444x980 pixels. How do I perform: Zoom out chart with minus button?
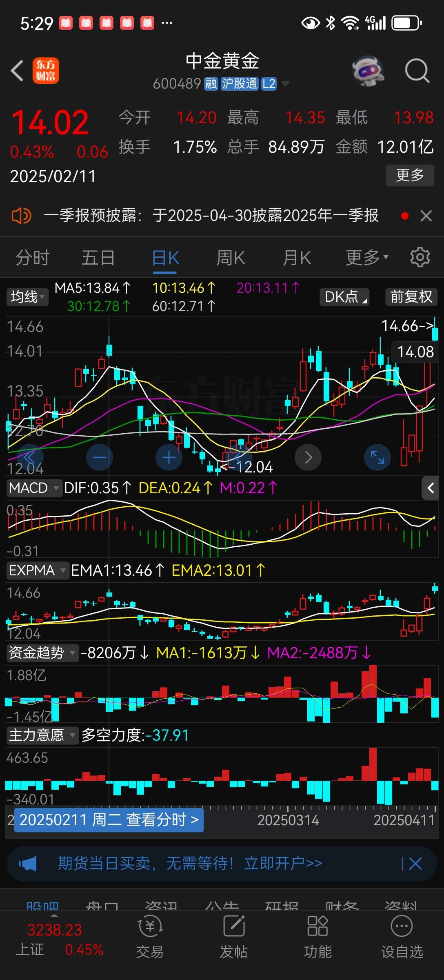tap(100, 457)
